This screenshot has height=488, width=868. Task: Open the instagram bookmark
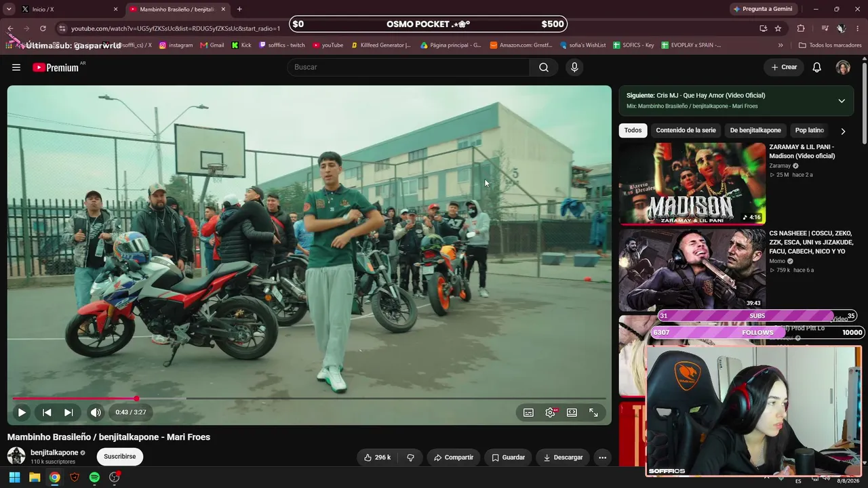pyautogui.click(x=176, y=45)
